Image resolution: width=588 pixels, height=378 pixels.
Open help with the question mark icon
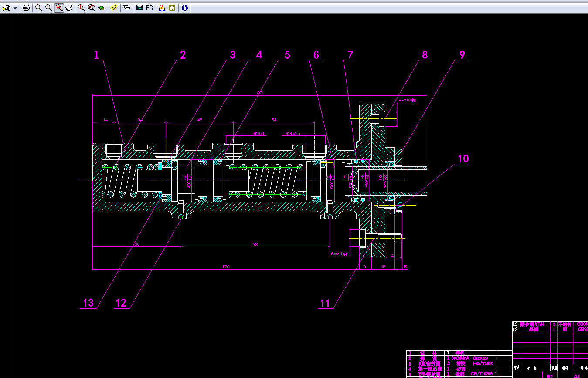click(162, 8)
